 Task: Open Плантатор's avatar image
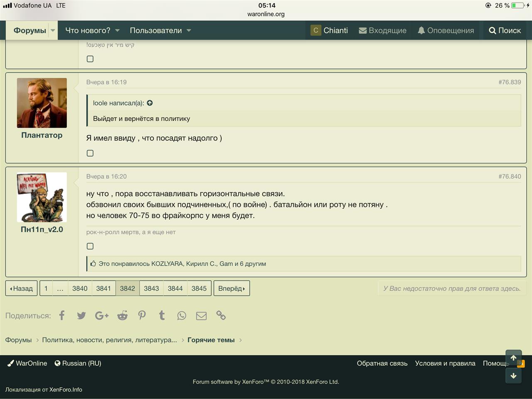coord(42,103)
